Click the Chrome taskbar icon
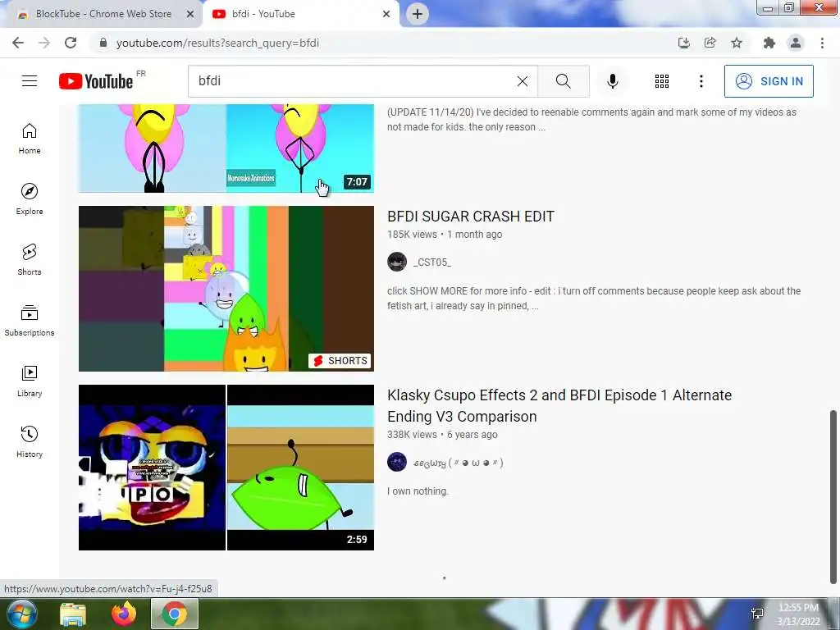This screenshot has height=630, width=840. [175, 614]
